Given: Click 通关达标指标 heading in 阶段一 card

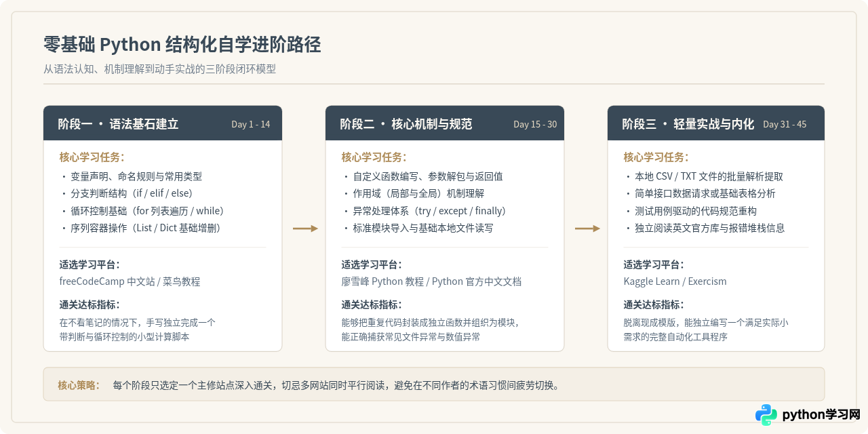Looking at the screenshot, I should [90, 304].
